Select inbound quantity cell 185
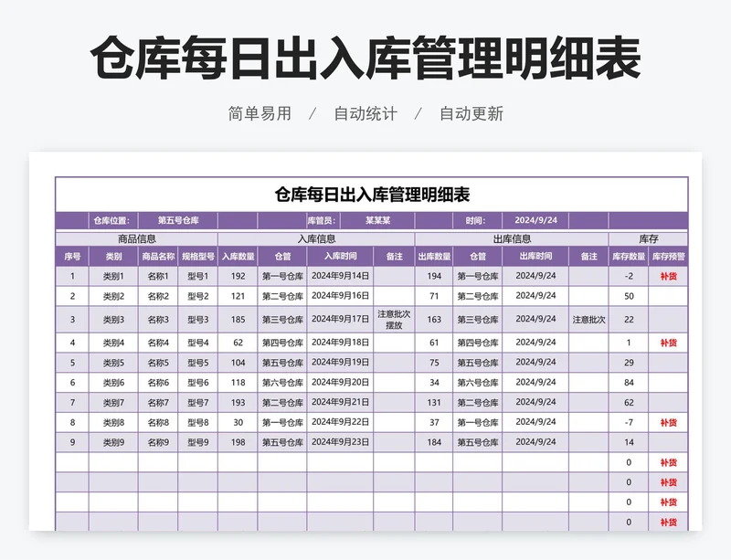Image resolution: width=731 pixels, height=560 pixels. pyautogui.click(x=238, y=320)
